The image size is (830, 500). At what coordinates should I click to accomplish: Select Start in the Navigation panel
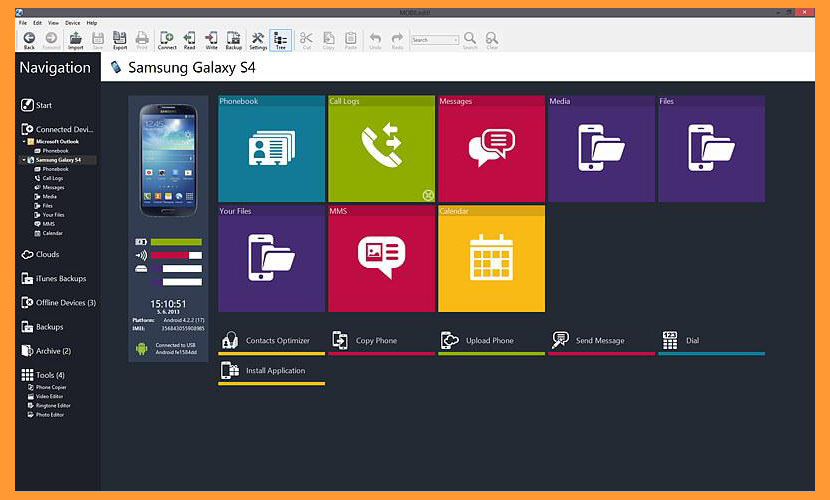click(36, 105)
